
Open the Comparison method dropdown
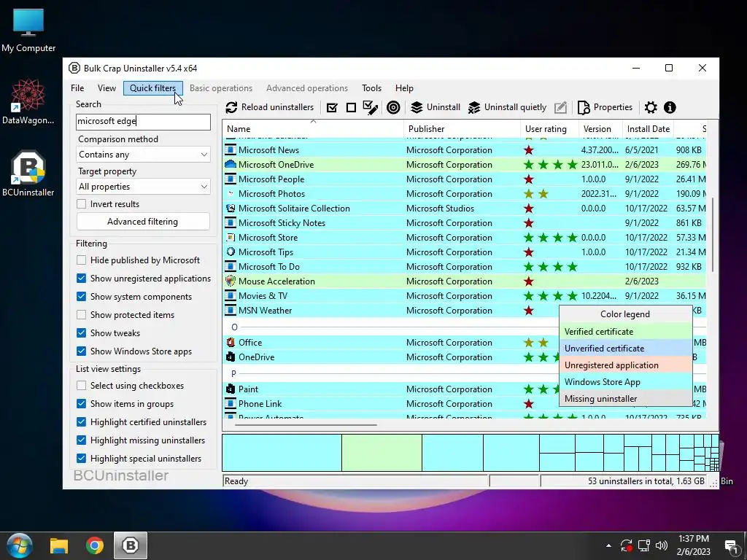click(x=143, y=155)
